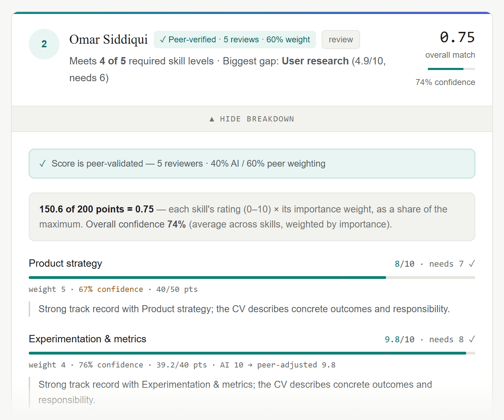Click the rank 2 circle badge
Image resolution: width=504 pixels, height=420 pixels.
[x=44, y=44]
